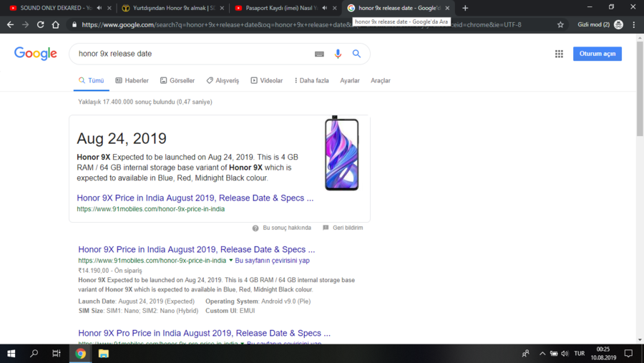The height and width of the screenshot is (363, 644).
Task: Click the browser address bar URL
Action: pyautogui.click(x=301, y=24)
